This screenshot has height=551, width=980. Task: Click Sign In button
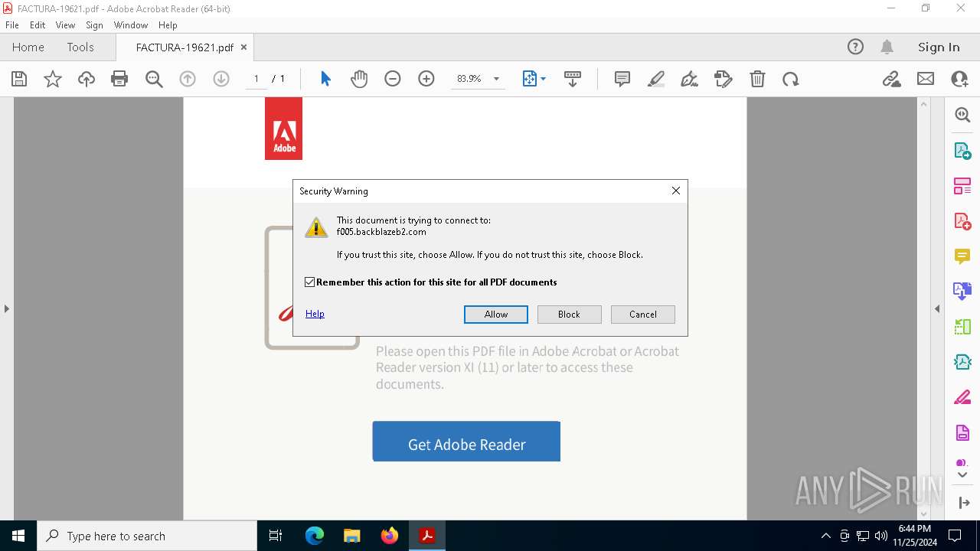coord(939,47)
